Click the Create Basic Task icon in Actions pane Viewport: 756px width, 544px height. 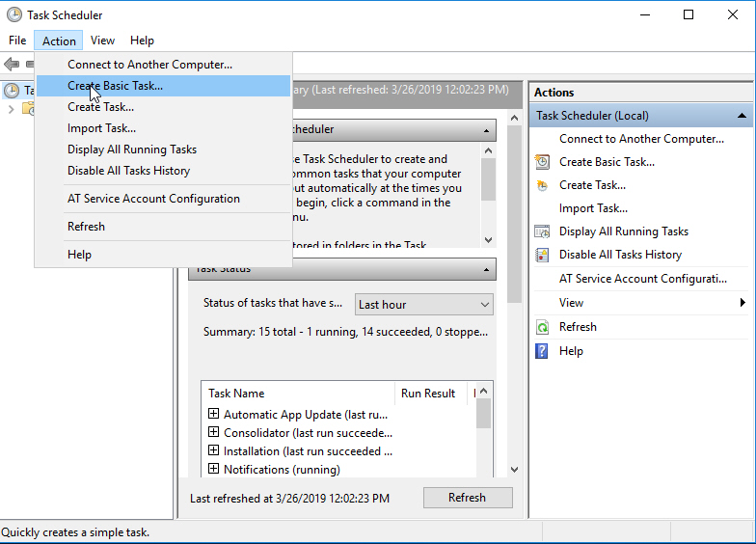tap(542, 162)
